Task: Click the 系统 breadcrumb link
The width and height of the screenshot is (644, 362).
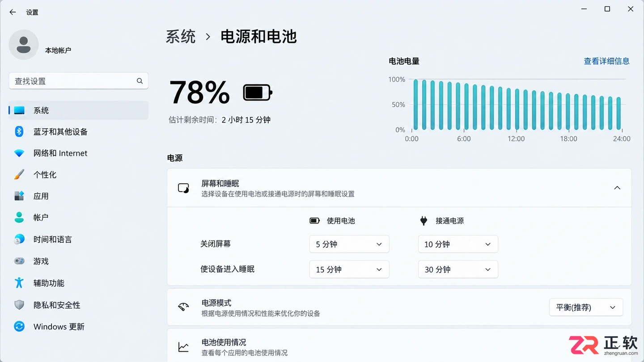Action: 181,37
